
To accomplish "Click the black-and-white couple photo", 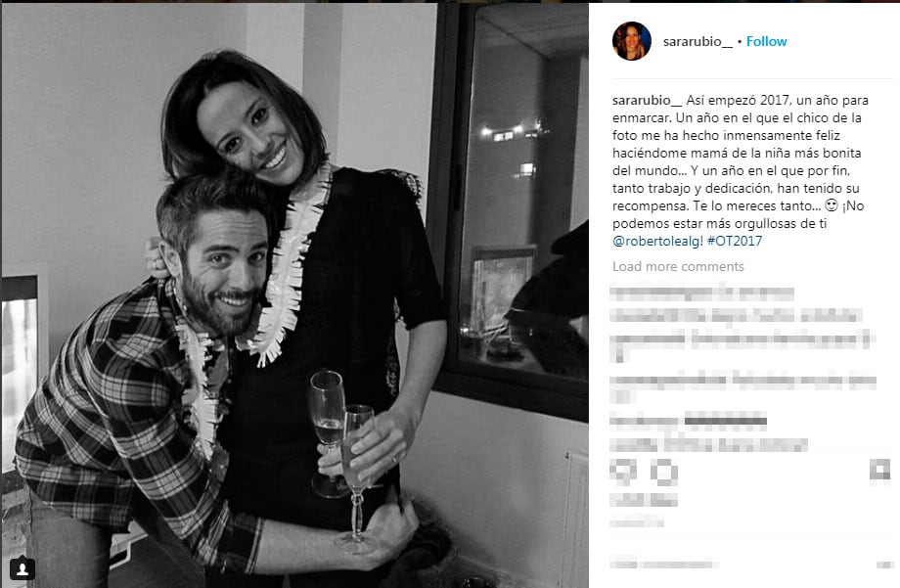I will 295,295.
